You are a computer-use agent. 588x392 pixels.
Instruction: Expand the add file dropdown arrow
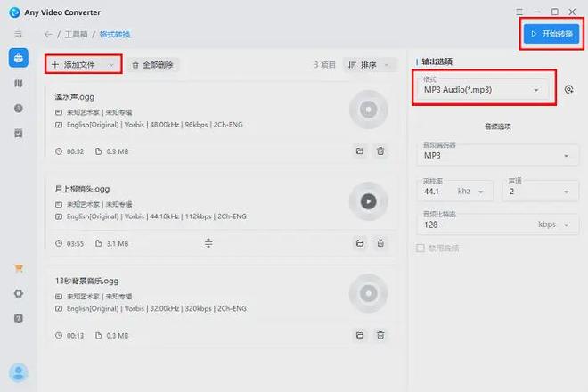coord(111,65)
